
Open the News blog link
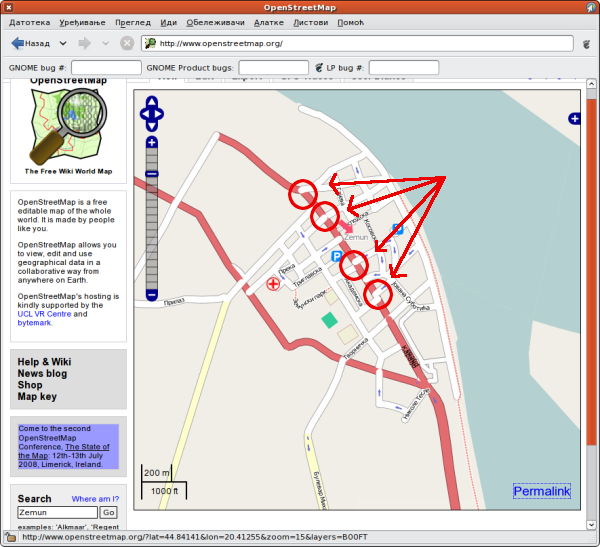pyautogui.click(x=42, y=373)
